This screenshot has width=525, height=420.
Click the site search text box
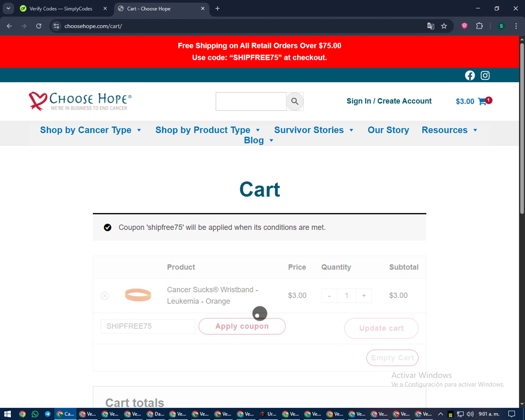tap(251, 101)
